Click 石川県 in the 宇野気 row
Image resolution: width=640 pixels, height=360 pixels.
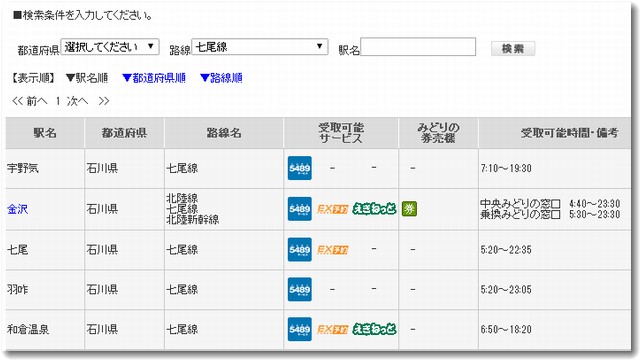102,168
